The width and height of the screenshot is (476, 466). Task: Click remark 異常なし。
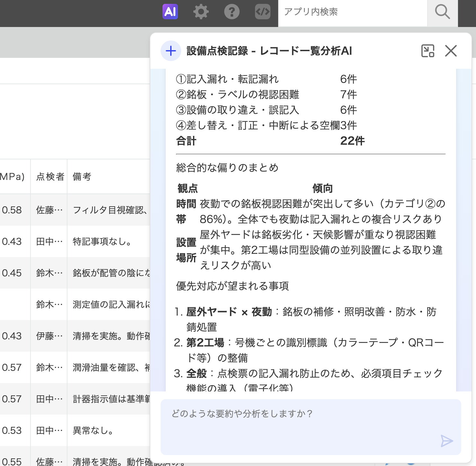click(93, 431)
